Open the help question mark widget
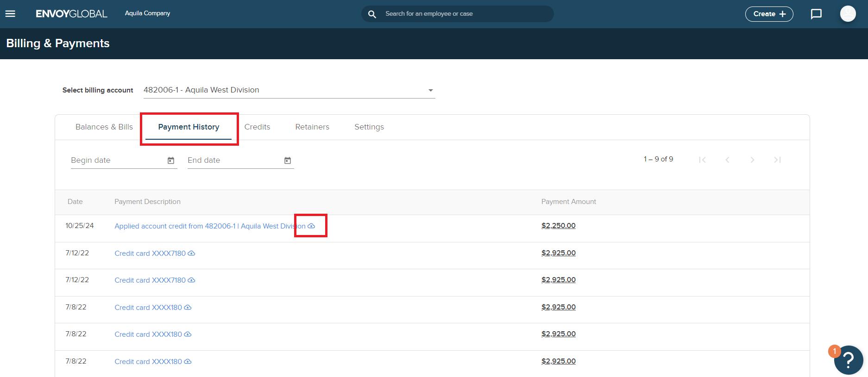The image size is (868, 377). click(849, 359)
